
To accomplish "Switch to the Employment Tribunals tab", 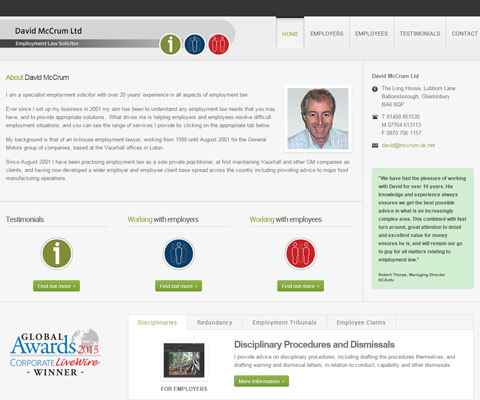I will click(284, 323).
